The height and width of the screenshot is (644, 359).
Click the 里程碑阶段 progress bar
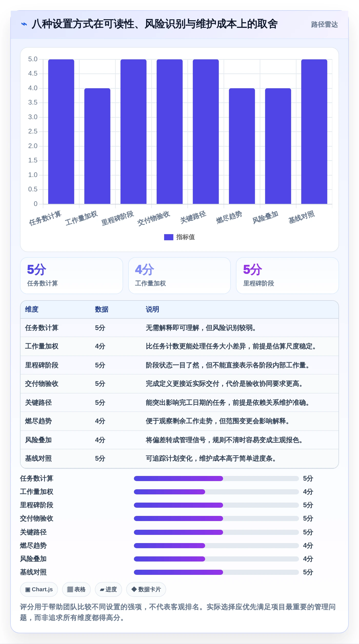[x=216, y=505]
